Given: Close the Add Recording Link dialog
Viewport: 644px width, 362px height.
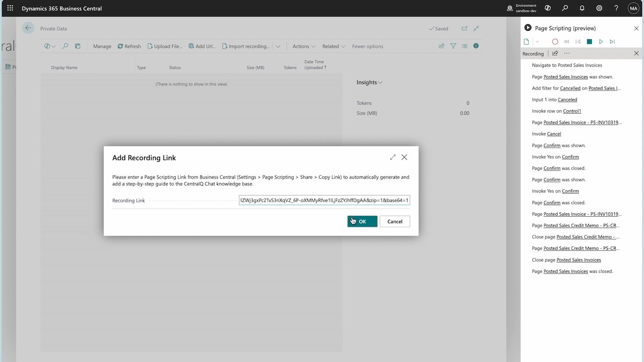Looking at the screenshot, I should pyautogui.click(x=404, y=157).
